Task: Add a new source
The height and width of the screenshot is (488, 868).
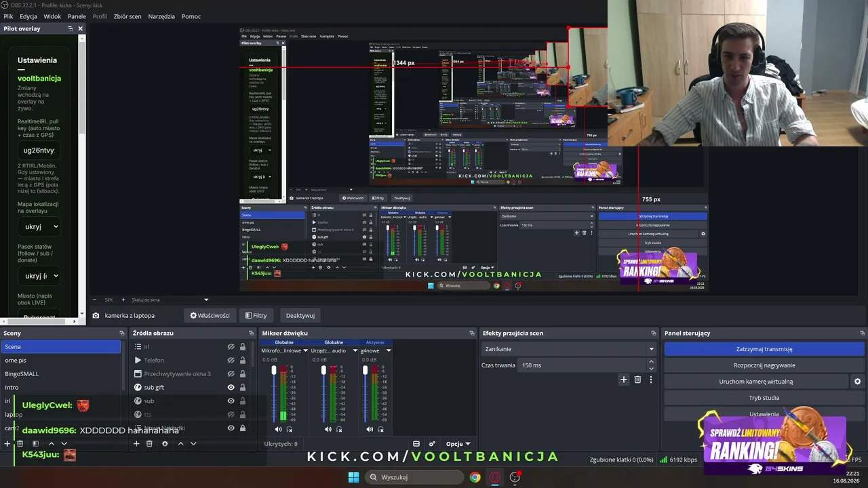Action: [x=136, y=443]
